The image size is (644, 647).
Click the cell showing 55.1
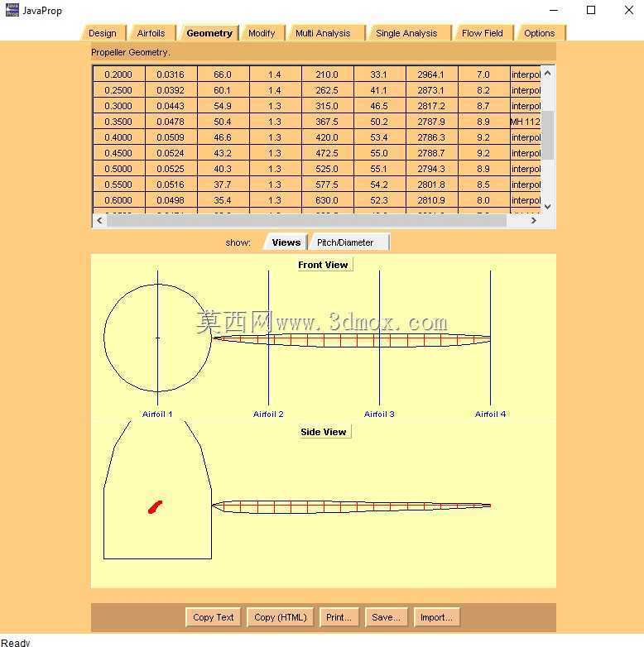(379, 169)
